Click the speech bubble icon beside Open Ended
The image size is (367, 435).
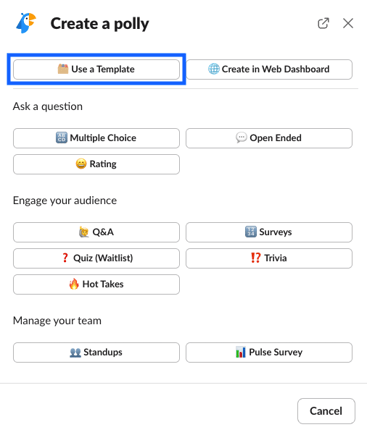click(241, 138)
